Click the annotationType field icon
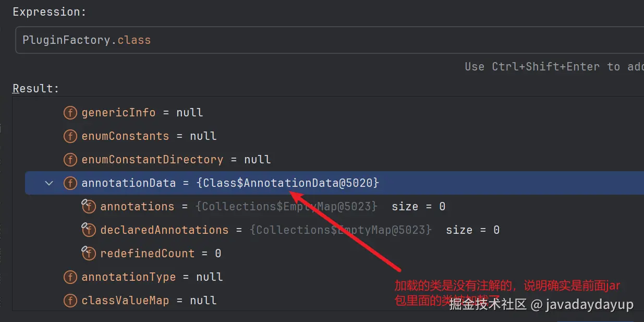 point(70,277)
